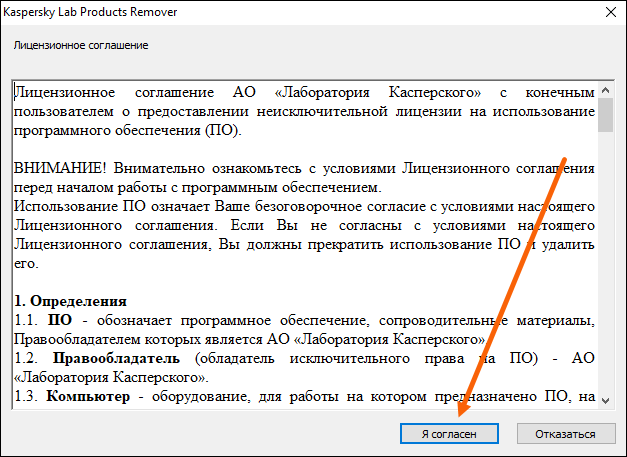Screen dimensions: 627x457
Task: Click the scrollbar thumb in license text
Action: (605, 115)
